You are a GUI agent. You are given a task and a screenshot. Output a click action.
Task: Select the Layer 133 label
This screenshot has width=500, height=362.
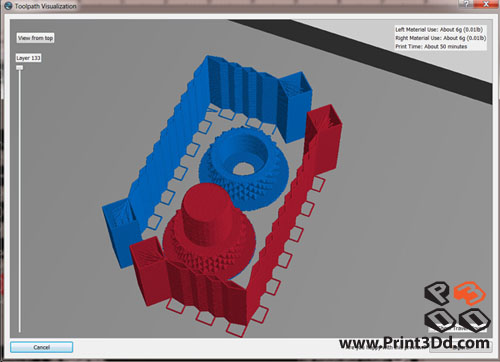[29, 58]
